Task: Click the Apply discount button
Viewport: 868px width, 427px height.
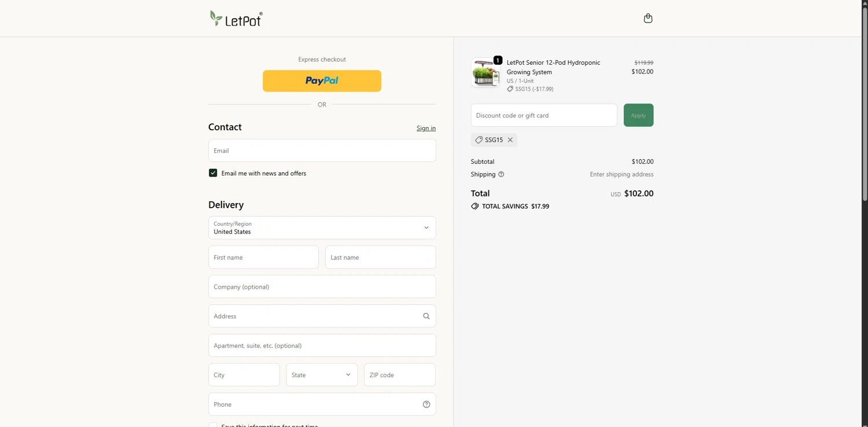Action: (x=638, y=115)
